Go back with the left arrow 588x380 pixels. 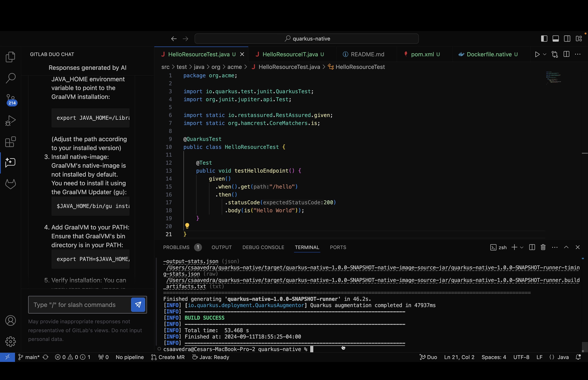tap(174, 39)
